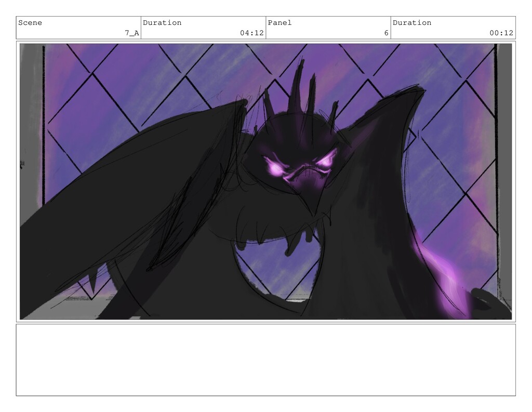Select the 'Panel' header label
The width and height of the screenshot is (532, 412).
click(280, 23)
